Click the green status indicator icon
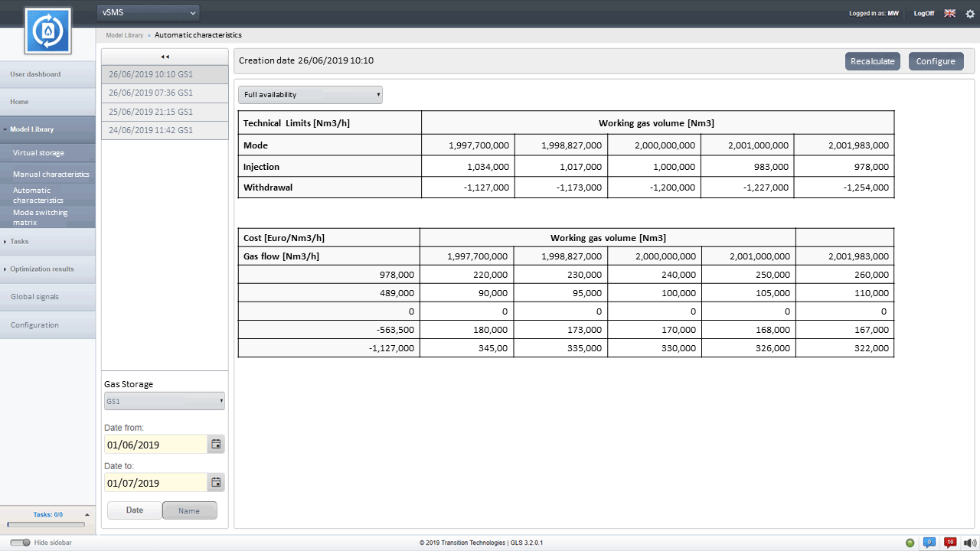The height and width of the screenshot is (551, 980). [910, 543]
